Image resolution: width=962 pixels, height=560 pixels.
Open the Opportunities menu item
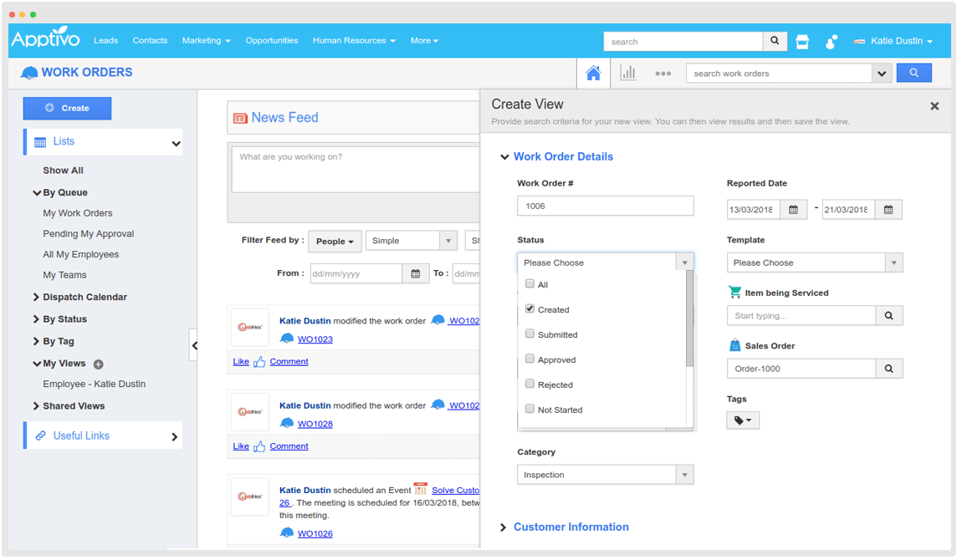pos(273,40)
